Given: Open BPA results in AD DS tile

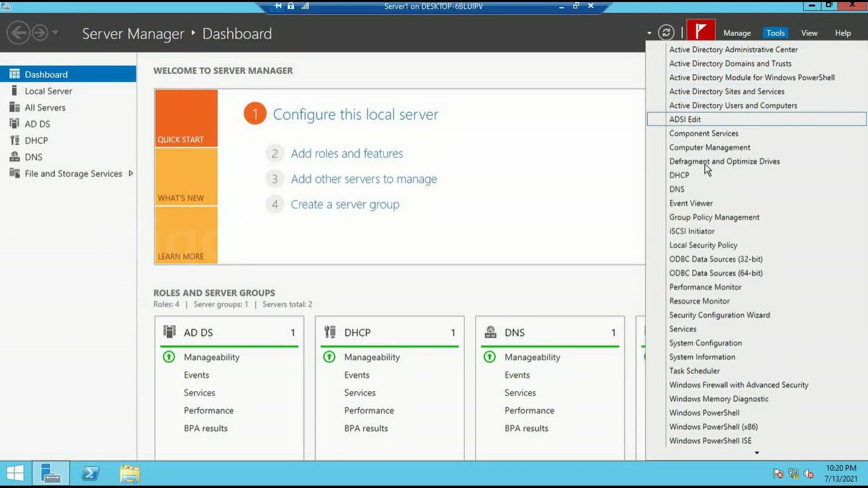Looking at the screenshot, I should tap(205, 428).
